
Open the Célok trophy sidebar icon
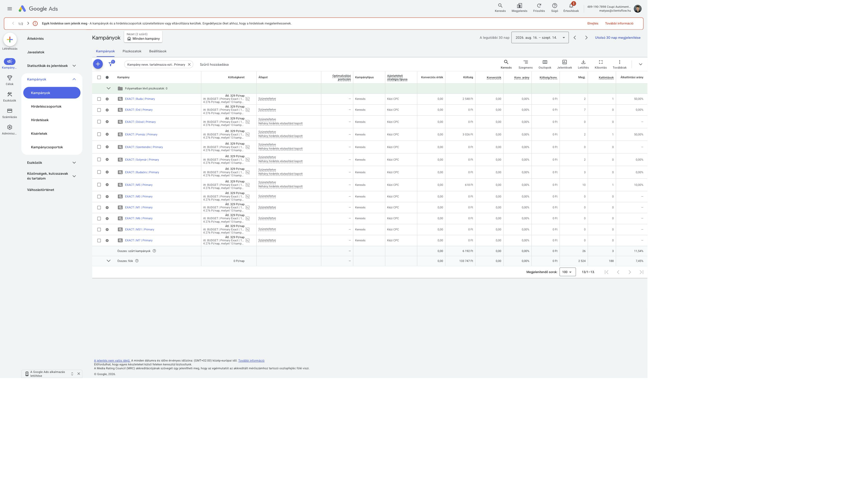click(10, 78)
